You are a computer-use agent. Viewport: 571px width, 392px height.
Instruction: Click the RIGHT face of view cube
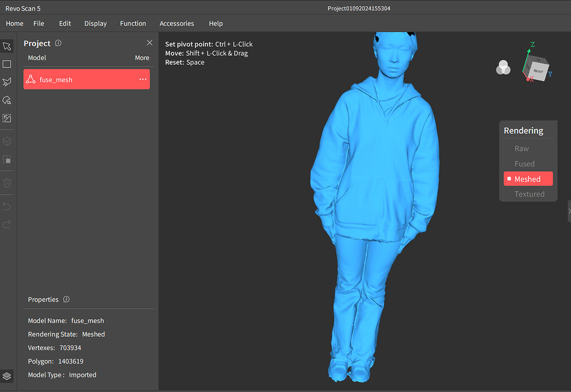pos(539,71)
